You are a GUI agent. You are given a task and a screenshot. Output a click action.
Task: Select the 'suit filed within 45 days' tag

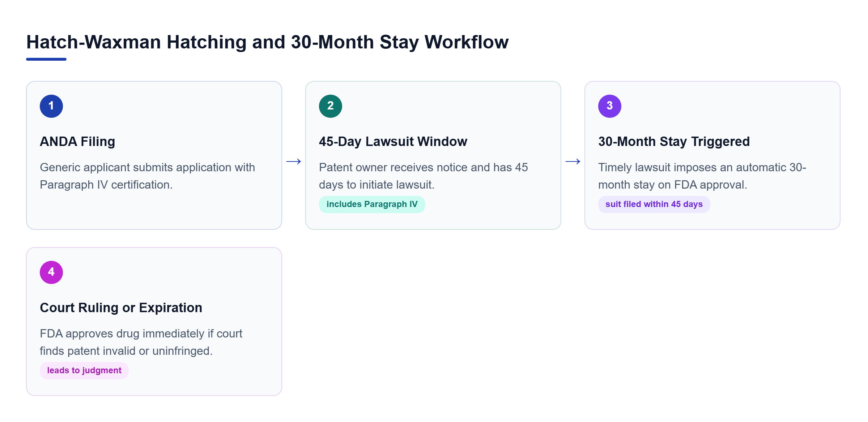point(654,204)
